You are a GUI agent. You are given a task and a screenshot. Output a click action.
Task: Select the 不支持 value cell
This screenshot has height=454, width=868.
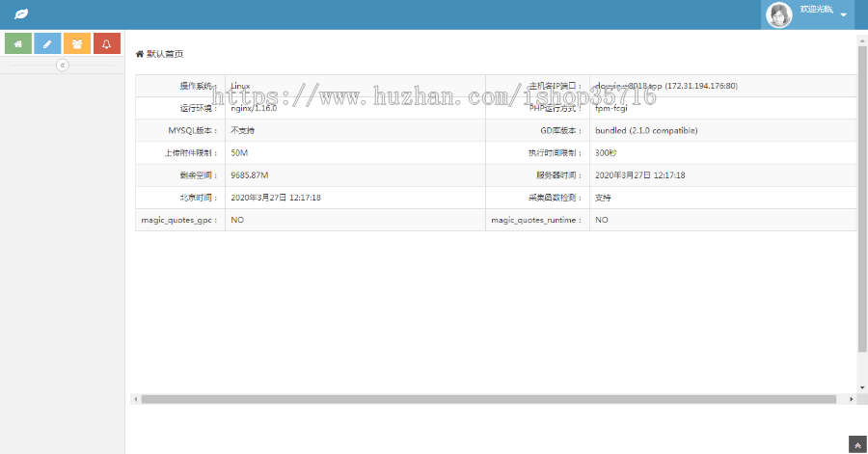(355, 130)
